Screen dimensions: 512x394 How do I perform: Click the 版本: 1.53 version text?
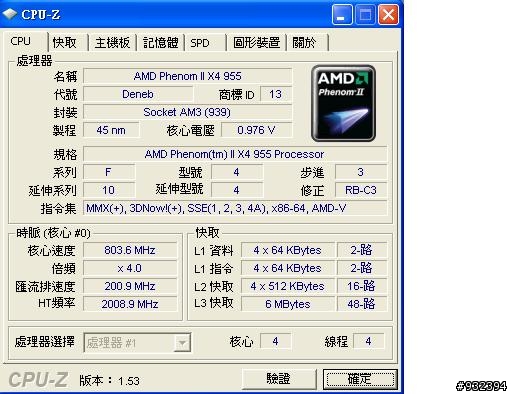coord(109,381)
